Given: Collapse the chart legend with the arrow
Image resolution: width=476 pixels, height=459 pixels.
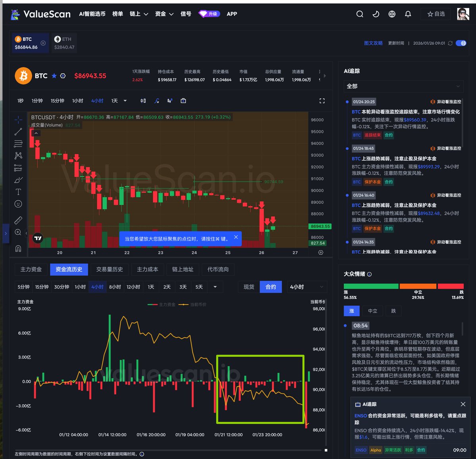Looking at the screenshot, I should [36, 133].
